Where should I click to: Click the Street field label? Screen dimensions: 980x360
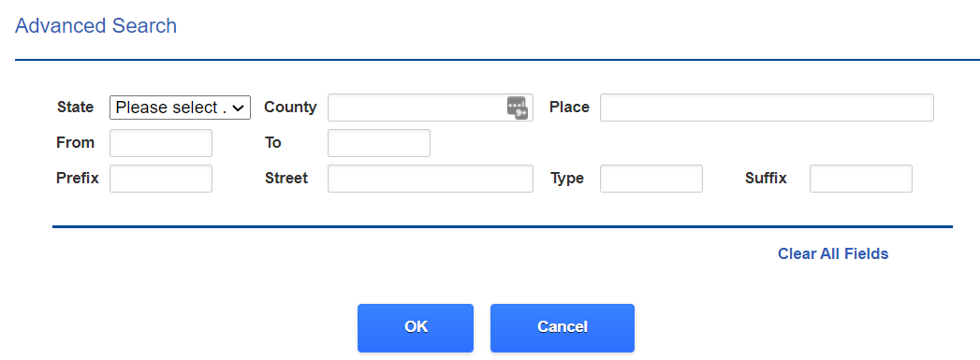[286, 178]
